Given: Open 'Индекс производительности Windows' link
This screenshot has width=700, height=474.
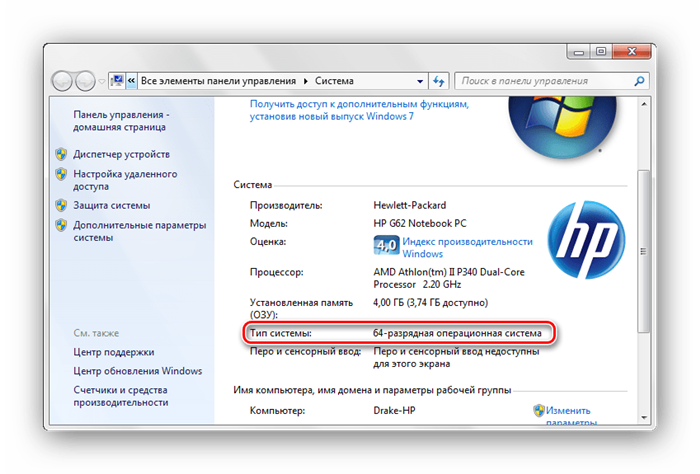Looking at the screenshot, I should 467,248.
